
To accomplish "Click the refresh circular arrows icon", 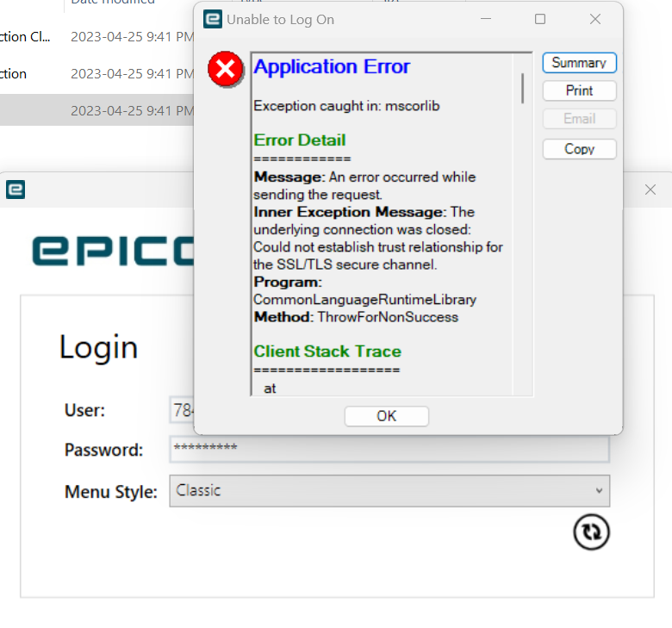I will point(591,532).
